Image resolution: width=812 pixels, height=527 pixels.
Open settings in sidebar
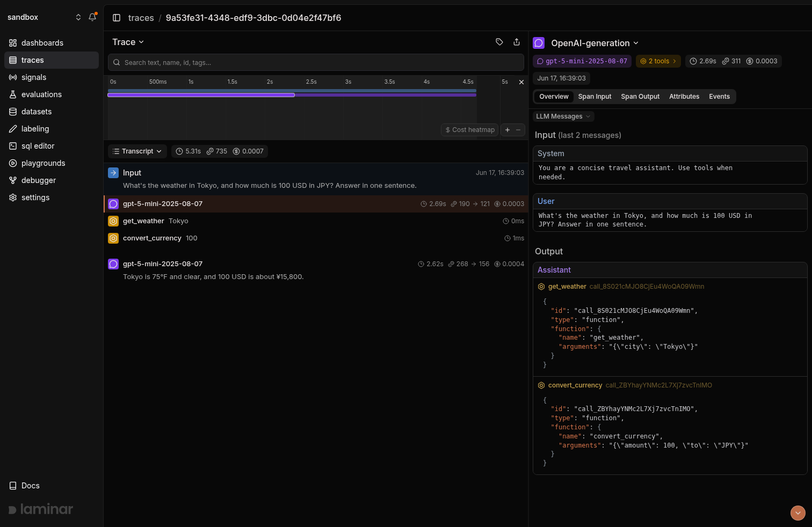52,197
